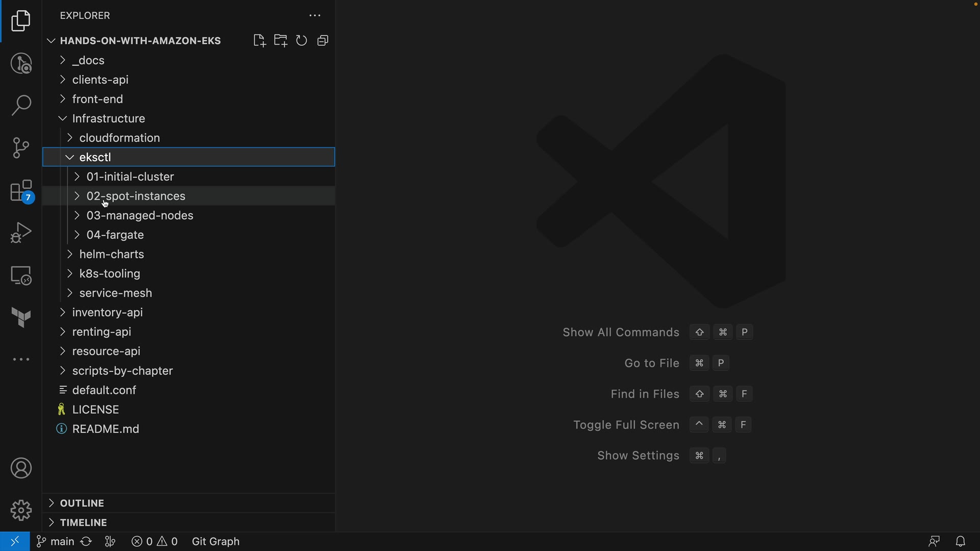Open Run and Debug view
This screenshot has width=980, height=551.
pos(21,233)
